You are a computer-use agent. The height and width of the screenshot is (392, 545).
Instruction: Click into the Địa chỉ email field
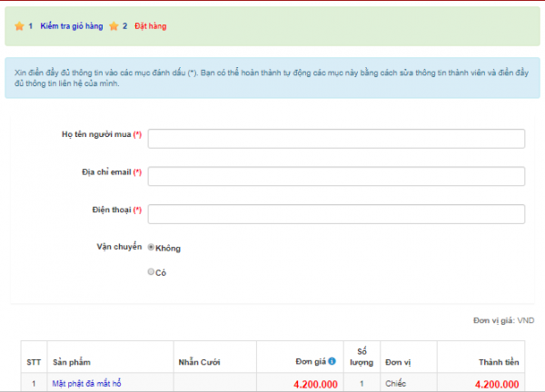[x=336, y=176]
